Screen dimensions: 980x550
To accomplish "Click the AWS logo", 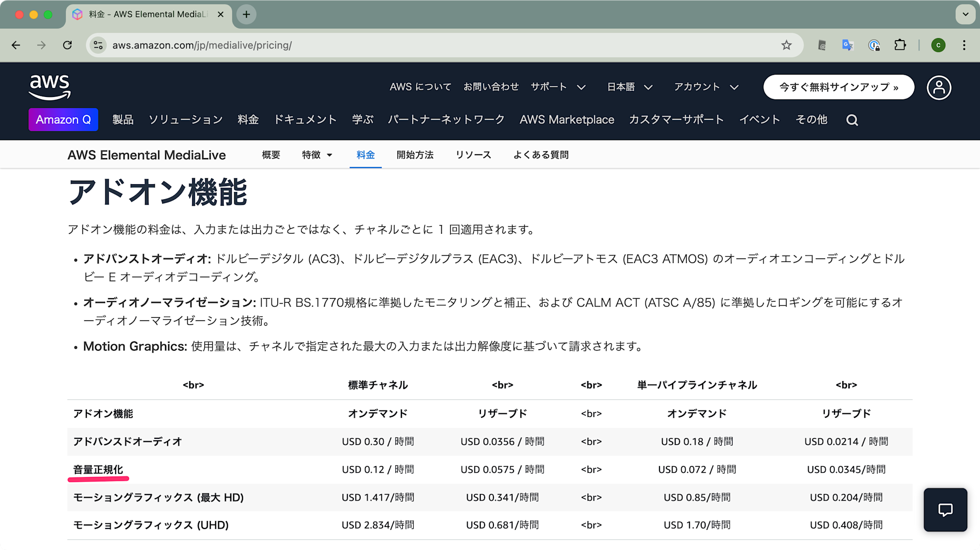I will click(49, 87).
